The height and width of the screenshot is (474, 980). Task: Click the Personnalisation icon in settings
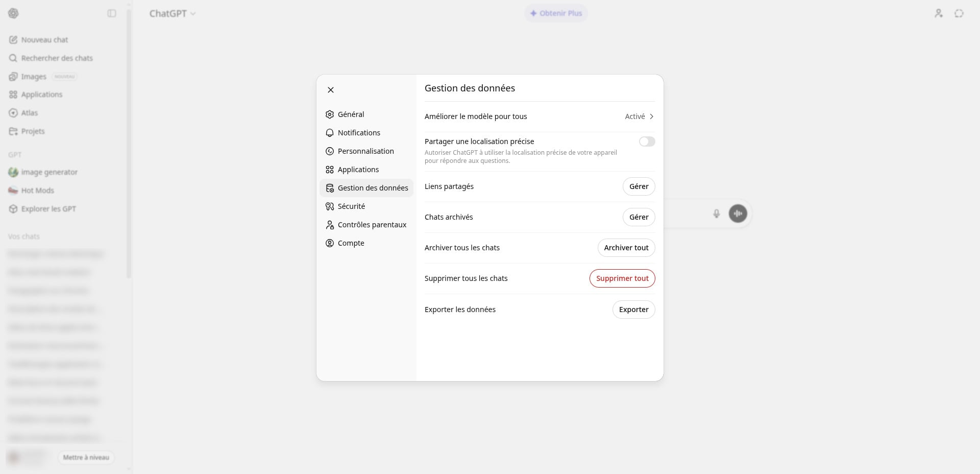point(330,151)
